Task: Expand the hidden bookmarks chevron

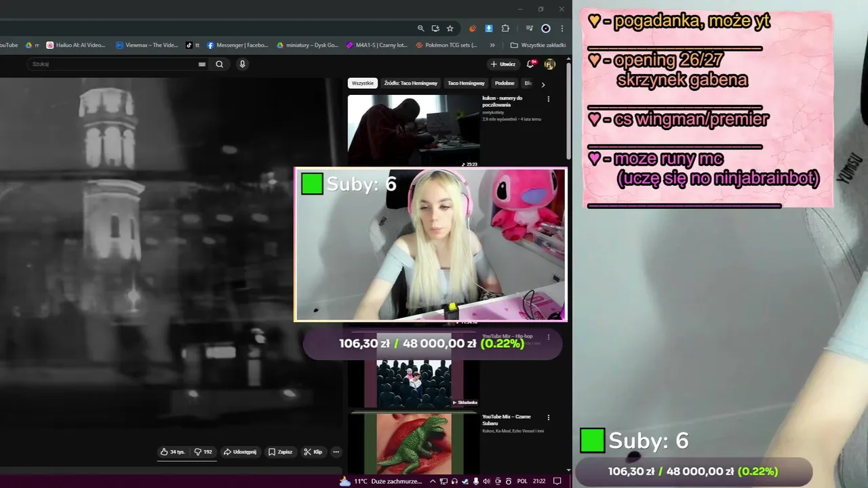Action: click(492, 45)
